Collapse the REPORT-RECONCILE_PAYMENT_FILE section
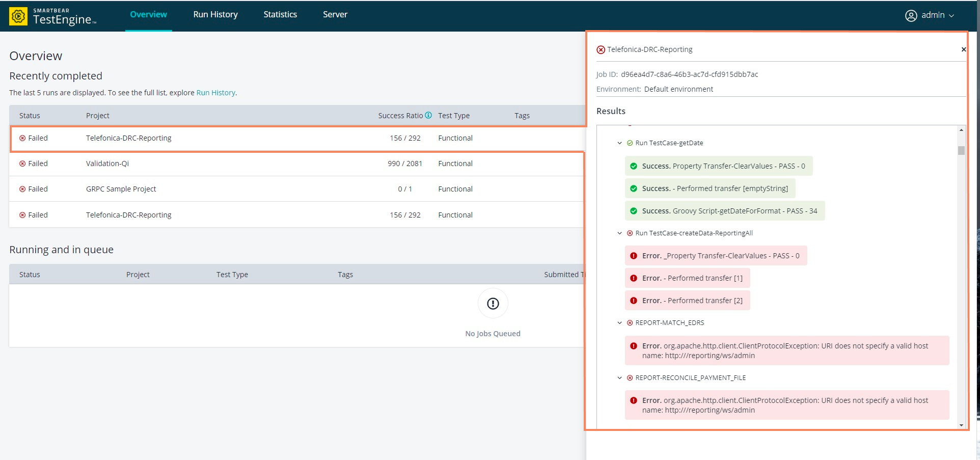Screen dimensions: 980x460 [x=619, y=377]
